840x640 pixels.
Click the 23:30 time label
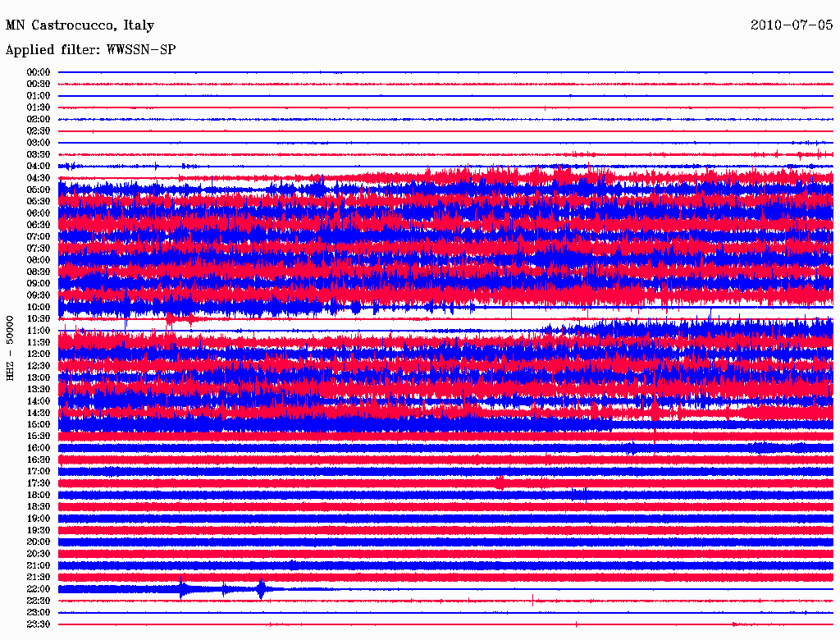38,624
